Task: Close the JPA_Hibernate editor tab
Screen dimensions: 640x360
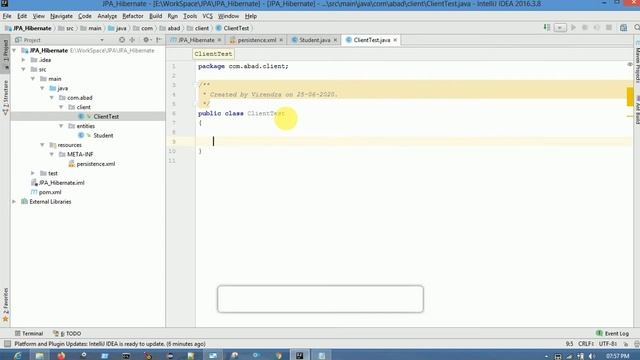Action: [220, 40]
